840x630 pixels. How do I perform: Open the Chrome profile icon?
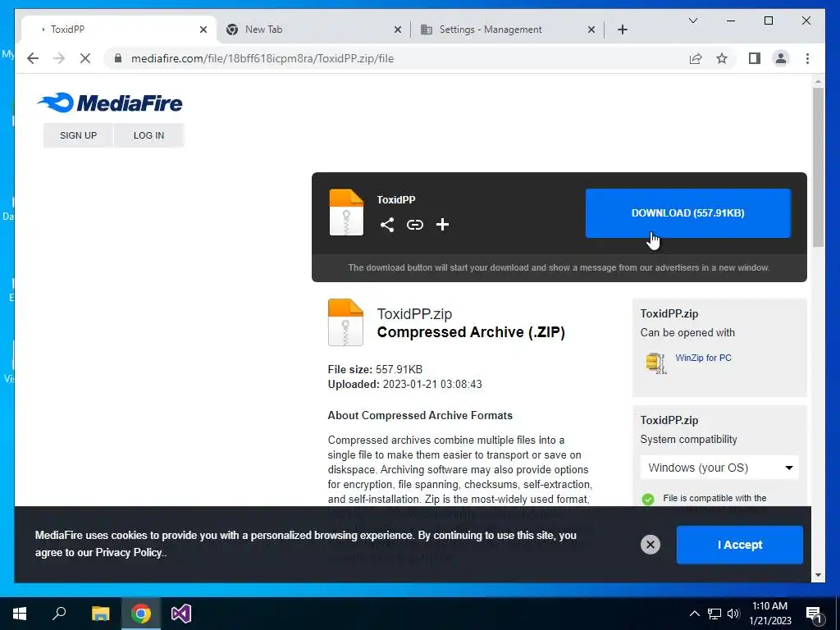781,58
